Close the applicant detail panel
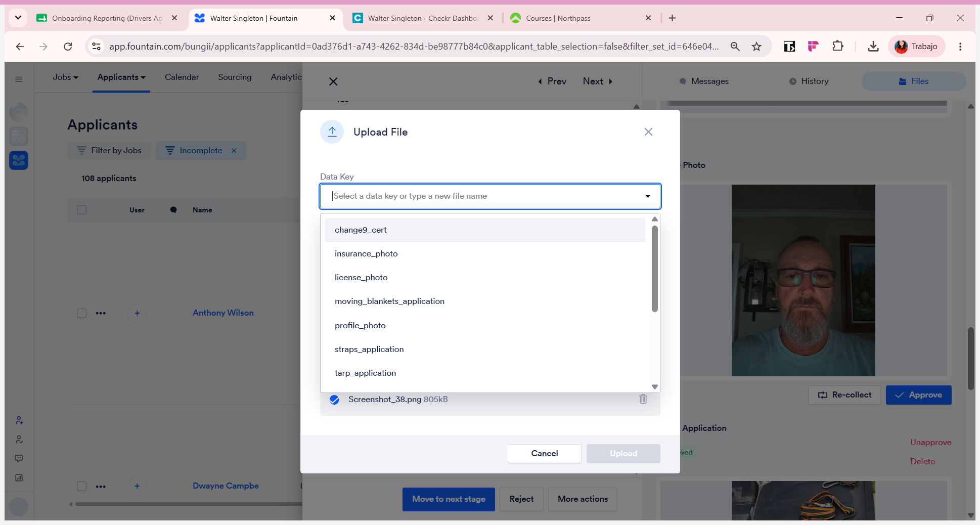 point(333,81)
